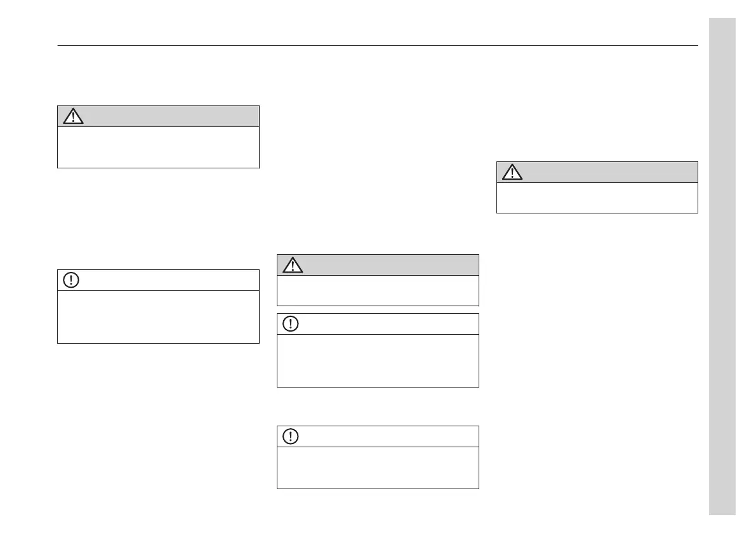The image size is (756, 533).
Task: Click the lowest exclamation circle icon, middle column
Action: [291, 436]
